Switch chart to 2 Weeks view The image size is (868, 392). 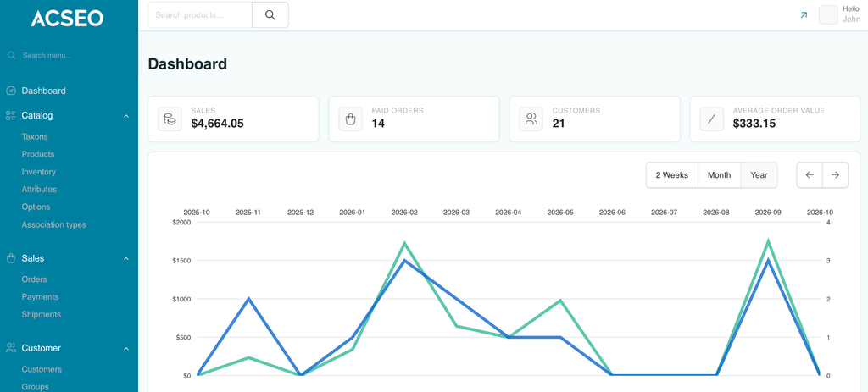[672, 174]
